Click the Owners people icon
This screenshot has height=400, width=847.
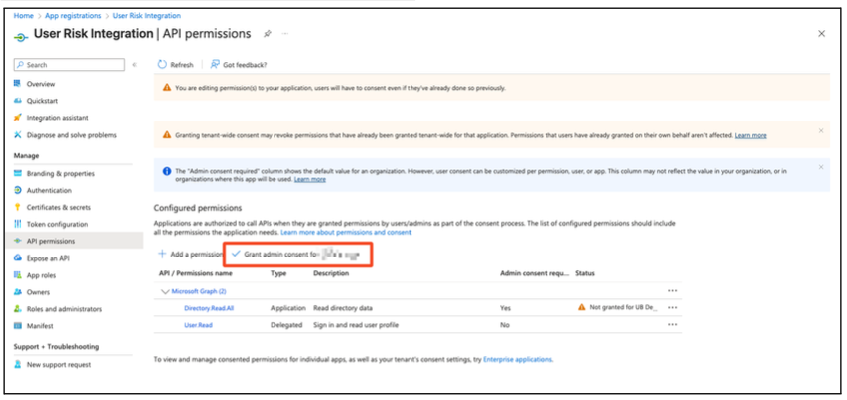coord(17,292)
